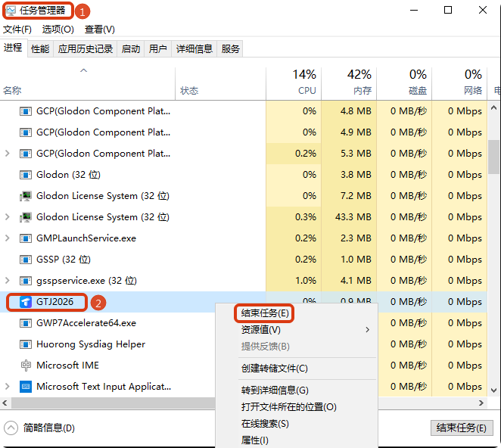The image size is (501, 448).
Task: Click icon of GCP process using 4.9 MB
Action: pos(26,132)
